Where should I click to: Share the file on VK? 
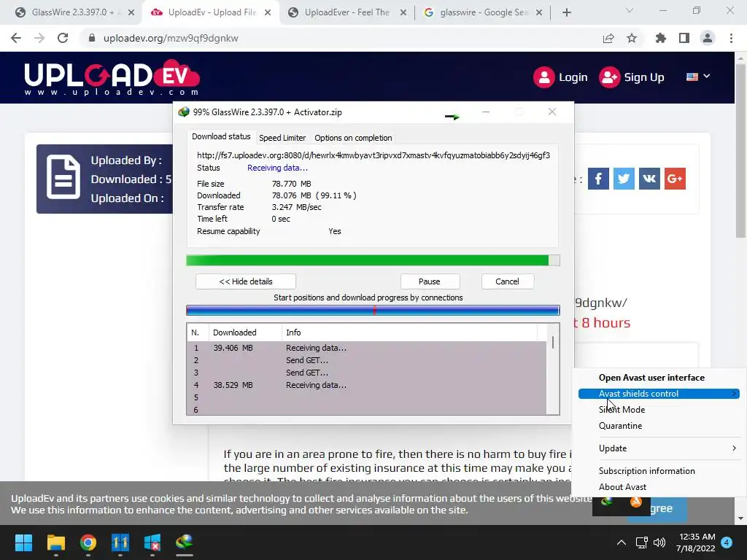649,179
